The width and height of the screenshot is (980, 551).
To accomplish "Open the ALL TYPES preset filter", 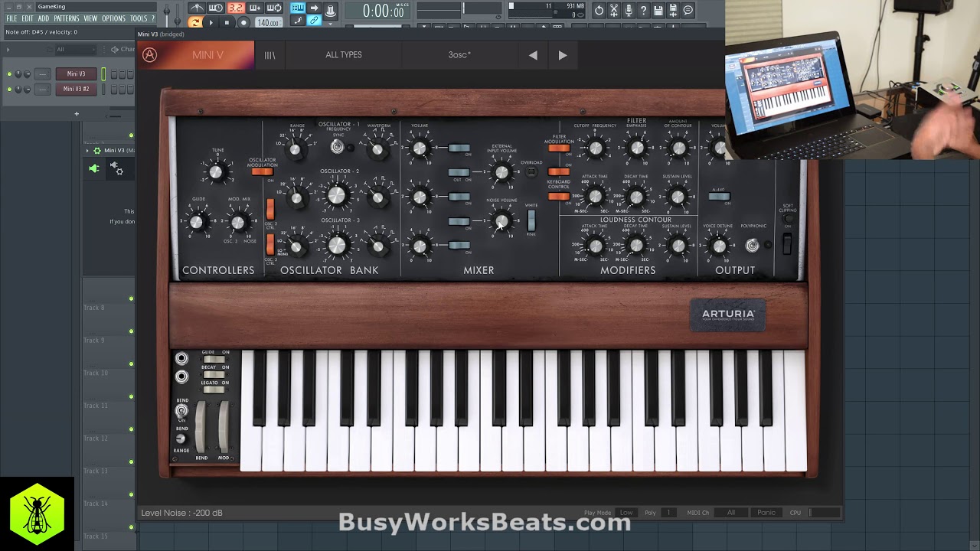I will [344, 55].
